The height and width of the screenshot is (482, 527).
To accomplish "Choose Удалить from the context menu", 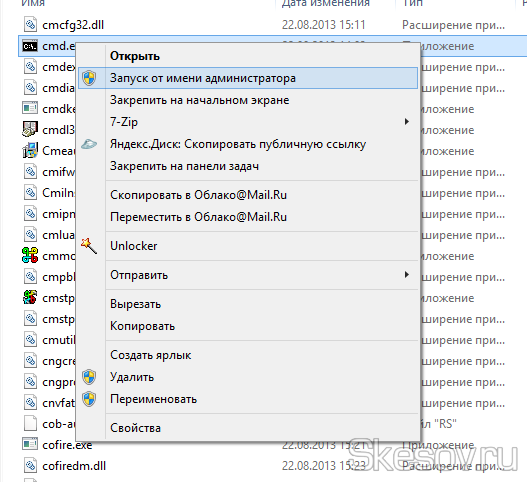I will tap(248, 377).
